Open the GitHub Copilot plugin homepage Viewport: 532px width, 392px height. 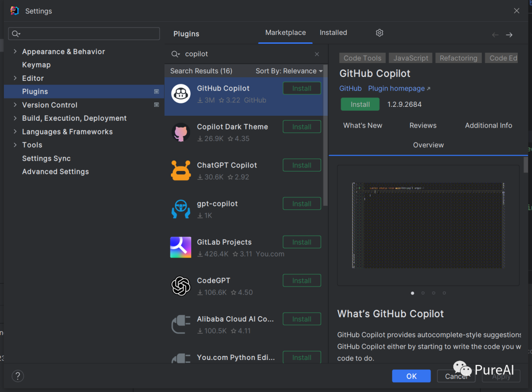point(396,88)
